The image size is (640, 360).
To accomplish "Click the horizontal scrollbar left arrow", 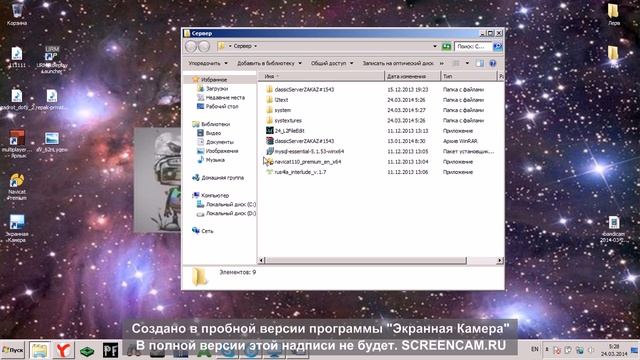I will tap(262, 260).
